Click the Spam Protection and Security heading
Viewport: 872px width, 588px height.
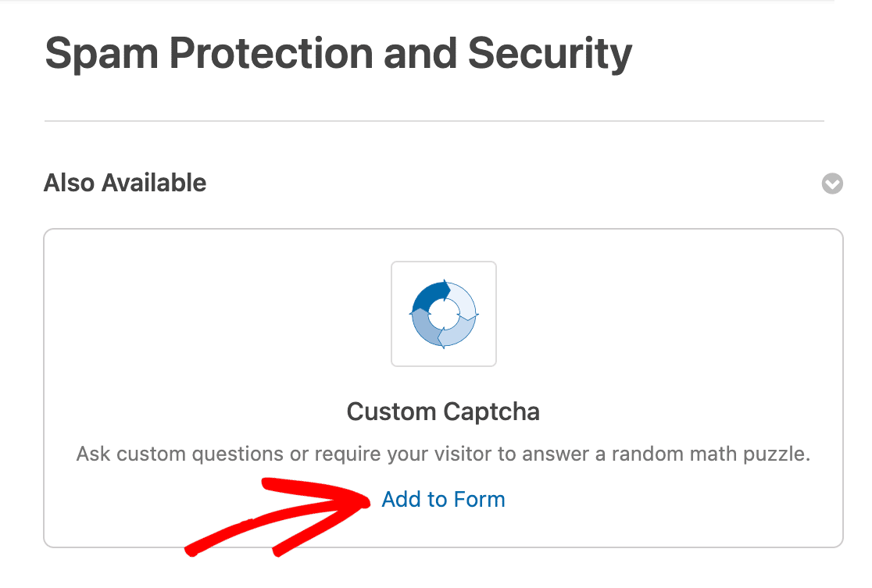(x=338, y=53)
